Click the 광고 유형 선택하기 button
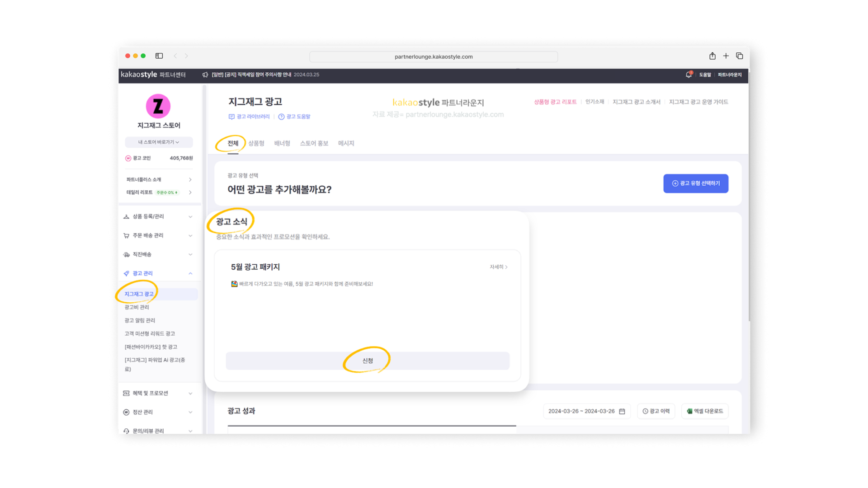 pyautogui.click(x=696, y=183)
